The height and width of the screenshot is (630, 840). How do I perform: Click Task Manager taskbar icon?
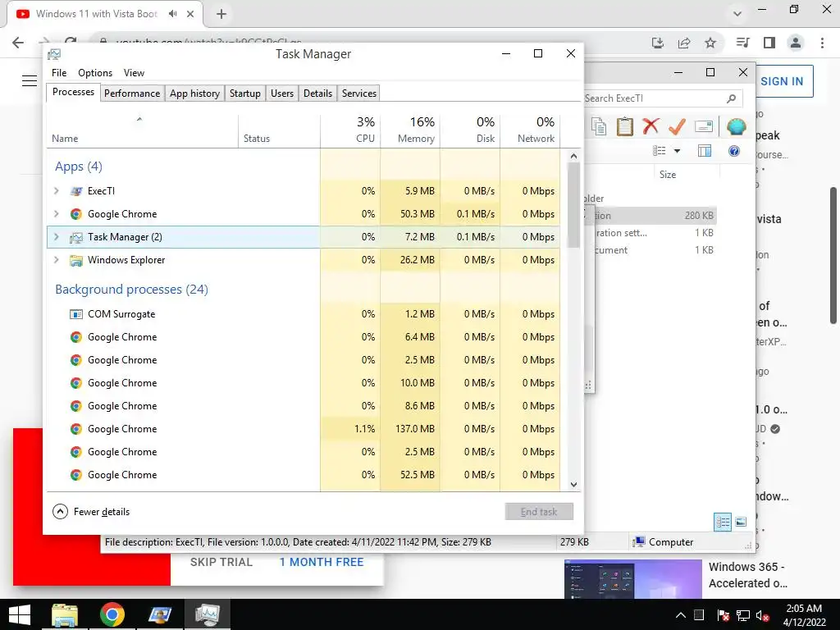[x=208, y=615]
